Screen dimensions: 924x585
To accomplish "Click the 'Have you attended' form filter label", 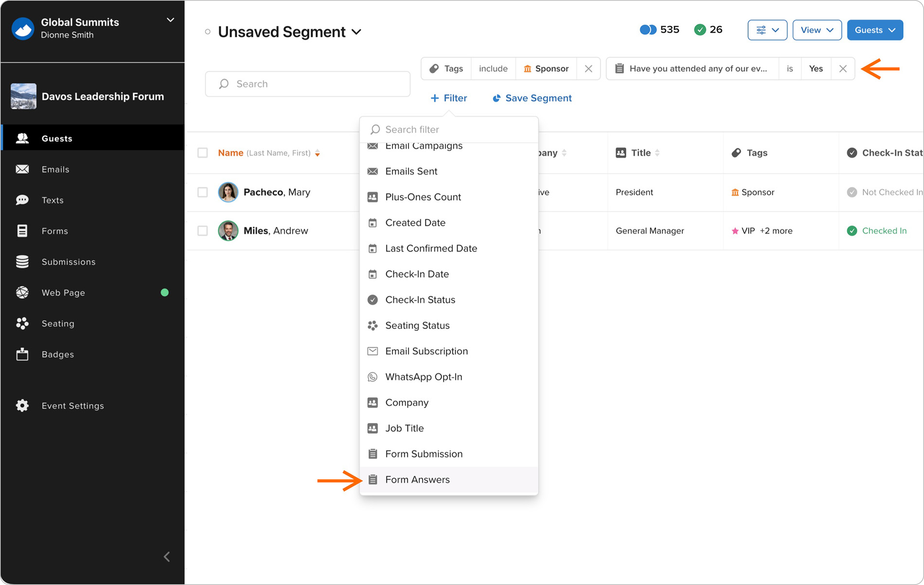I will pyautogui.click(x=693, y=69).
